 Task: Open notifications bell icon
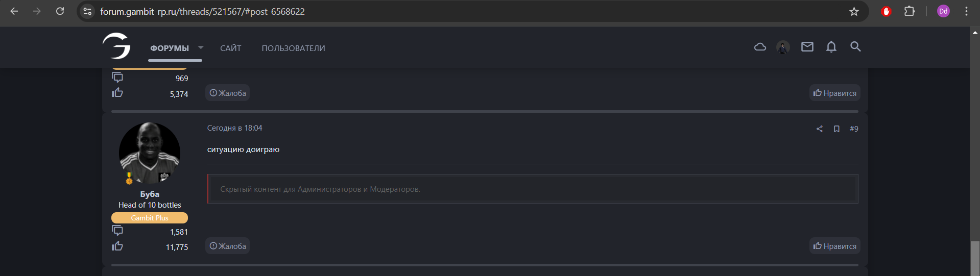coord(831,47)
